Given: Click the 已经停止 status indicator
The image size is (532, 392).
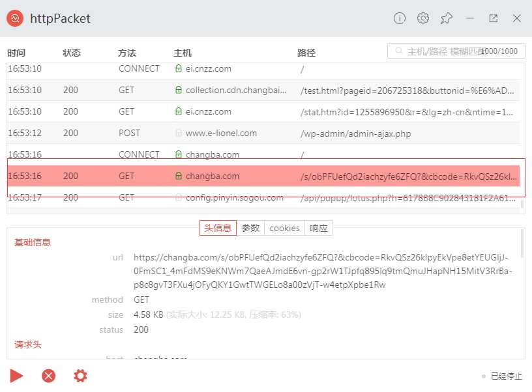Looking at the screenshot, I should pyautogui.click(x=503, y=376).
